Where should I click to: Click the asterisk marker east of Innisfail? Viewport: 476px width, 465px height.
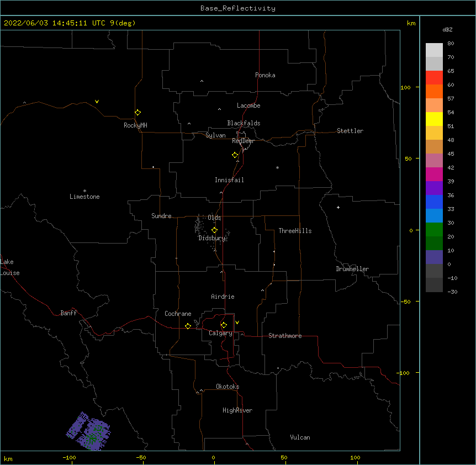point(277,168)
